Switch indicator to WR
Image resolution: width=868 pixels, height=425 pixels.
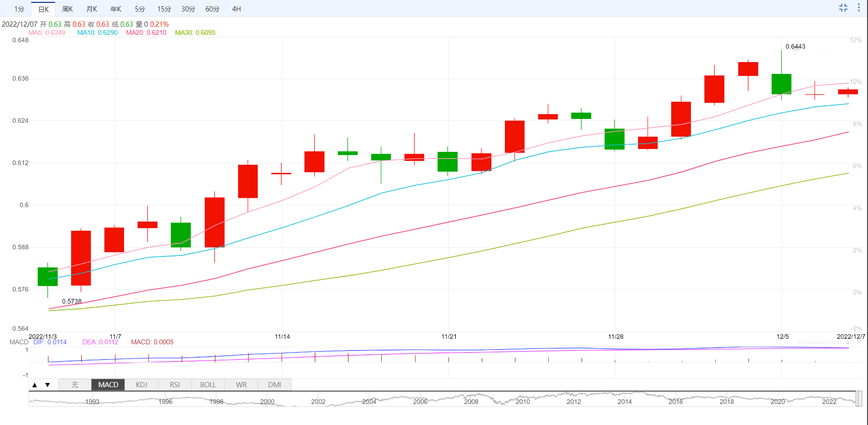241,385
